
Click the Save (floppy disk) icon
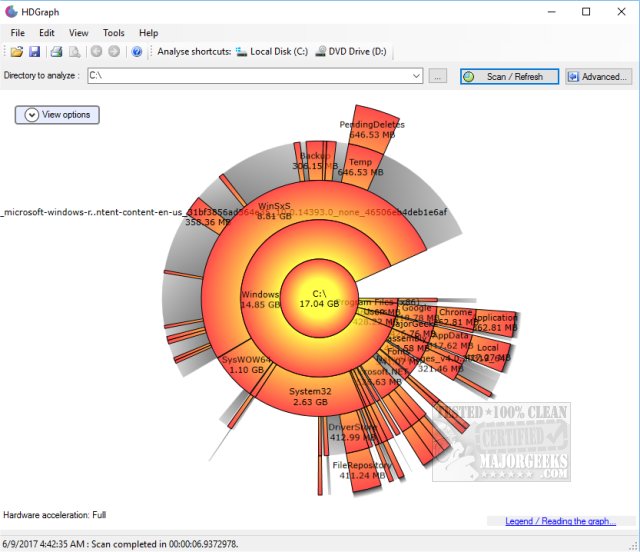pyautogui.click(x=34, y=51)
